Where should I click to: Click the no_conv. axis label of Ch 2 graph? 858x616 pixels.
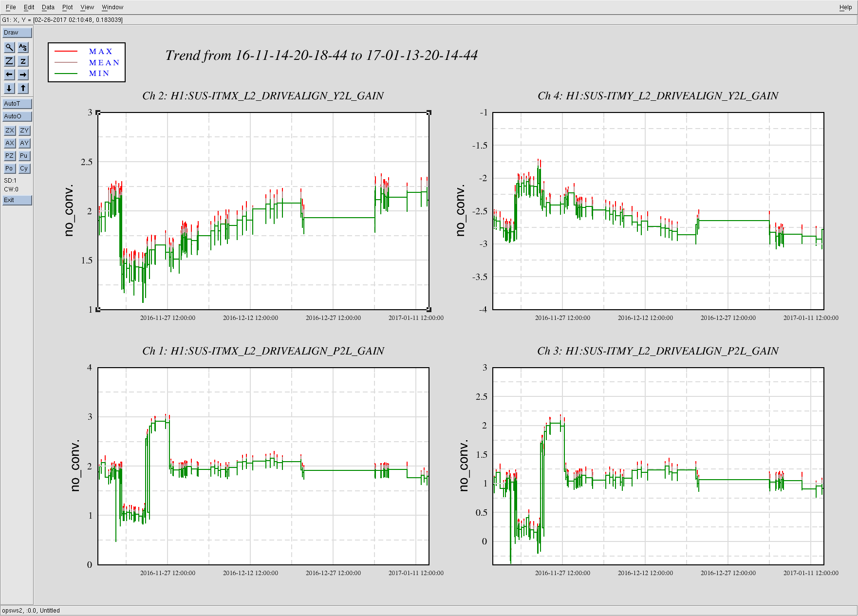tap(69, 210)
